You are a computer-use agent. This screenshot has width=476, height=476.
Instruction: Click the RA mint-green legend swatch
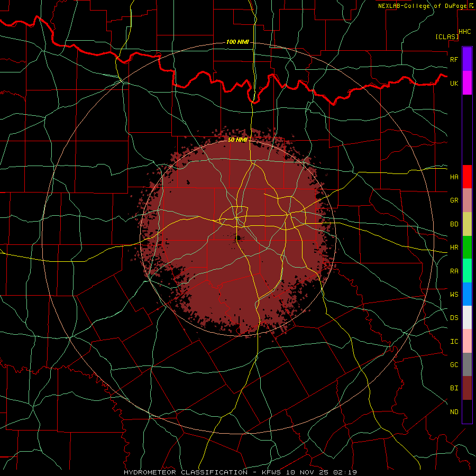click(x=467, y=271)
